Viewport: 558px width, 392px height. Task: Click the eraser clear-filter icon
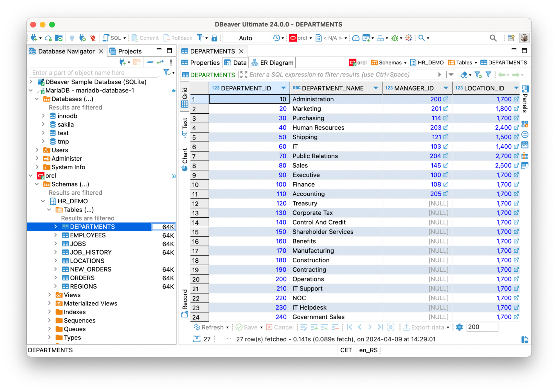click(x=463, y=75)
